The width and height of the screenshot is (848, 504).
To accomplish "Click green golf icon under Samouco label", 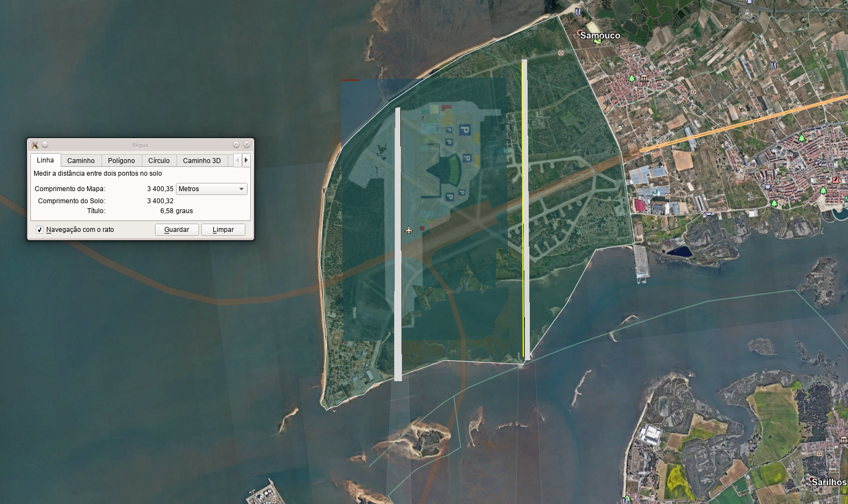I will pyautogui.click(x=597, y=41).
